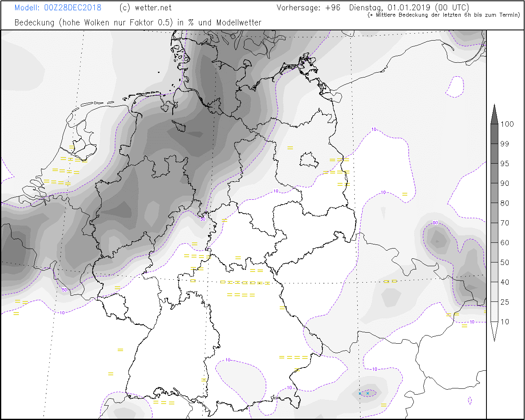This screenshot has height=420, width=525.
Task: Click the footnote "Mittlere Bedeckung der letzten 6h"
Action: (x=424, y=15)
